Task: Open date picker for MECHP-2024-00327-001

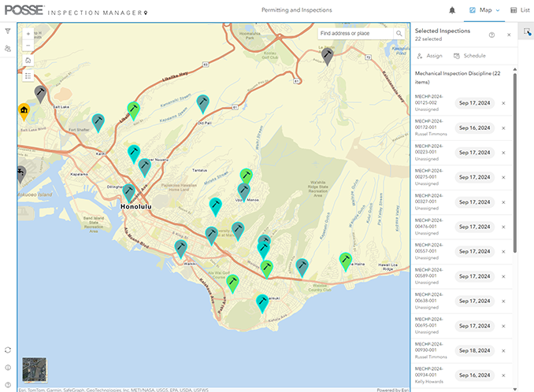Action: (474, 202)
